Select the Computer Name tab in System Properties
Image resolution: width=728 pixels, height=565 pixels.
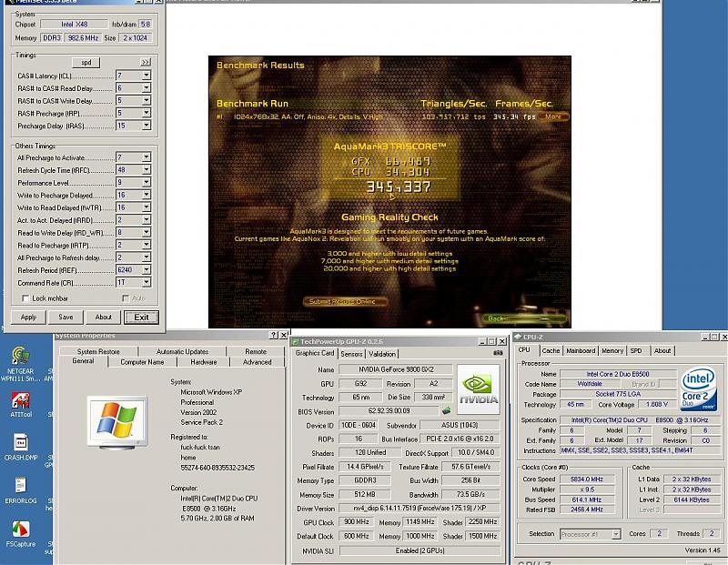(142, 362)
